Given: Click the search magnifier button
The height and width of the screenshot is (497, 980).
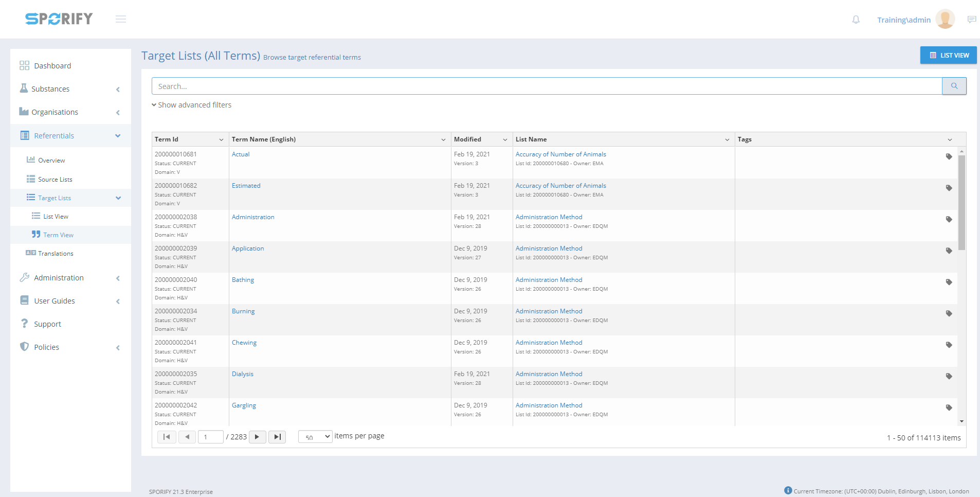Looking at the screenshot, I should pos(954,86).
